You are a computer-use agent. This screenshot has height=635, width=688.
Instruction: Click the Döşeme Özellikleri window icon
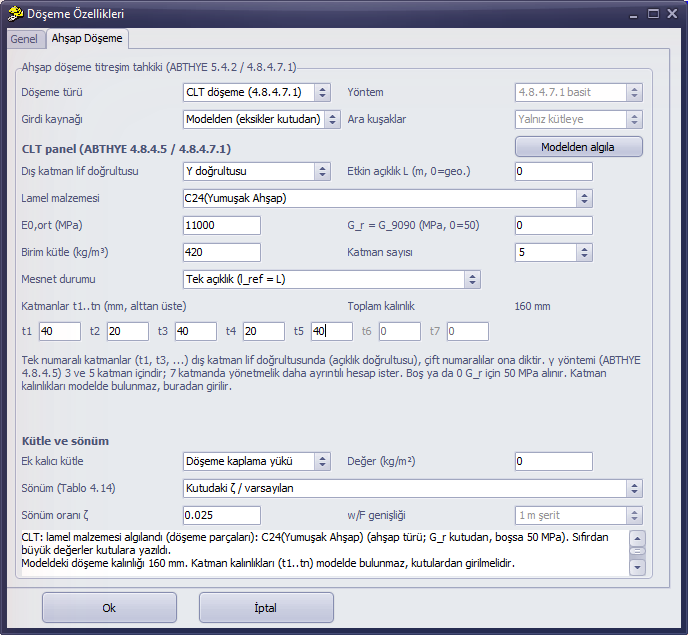click(15, 14)
